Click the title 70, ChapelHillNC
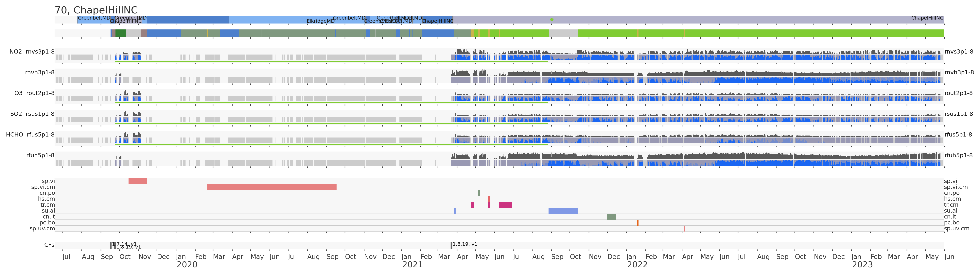Screen dimensions: 980x275 coord(96,10)
